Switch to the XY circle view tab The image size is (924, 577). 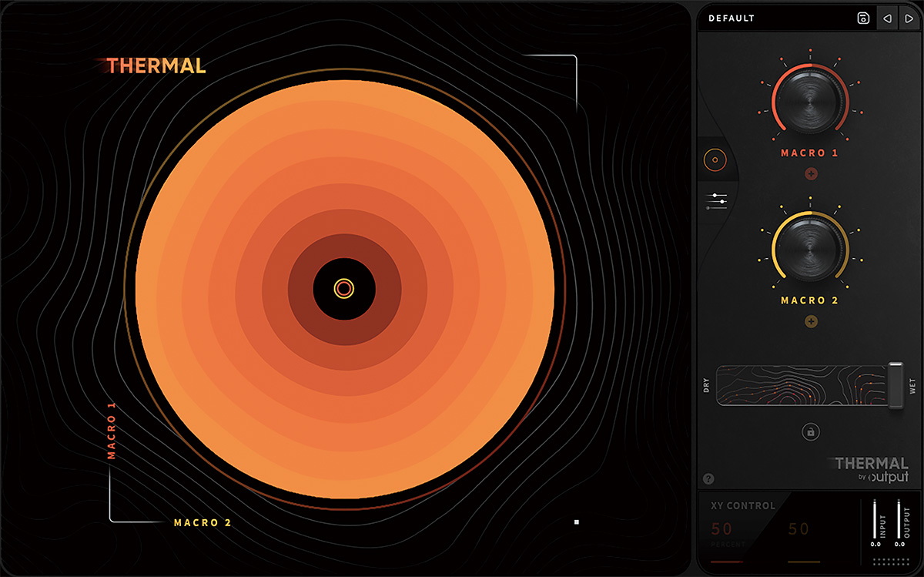coord(715,160)
